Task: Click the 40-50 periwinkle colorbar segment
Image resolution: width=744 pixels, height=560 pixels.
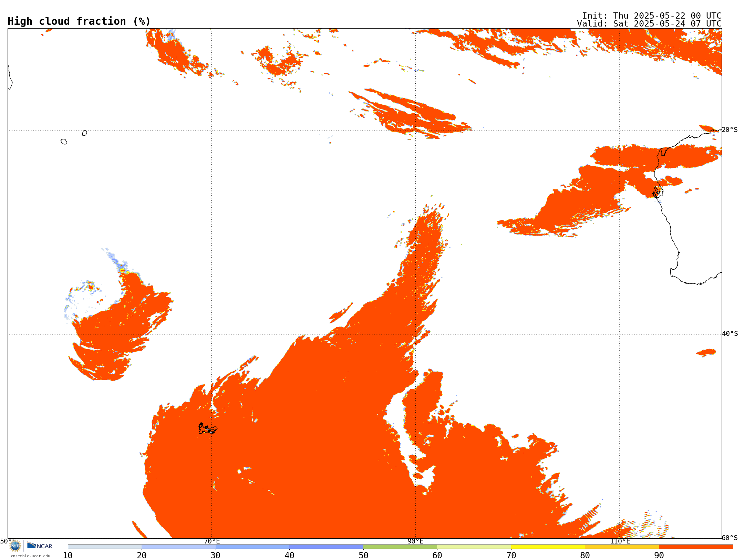Action: [327, 547]
